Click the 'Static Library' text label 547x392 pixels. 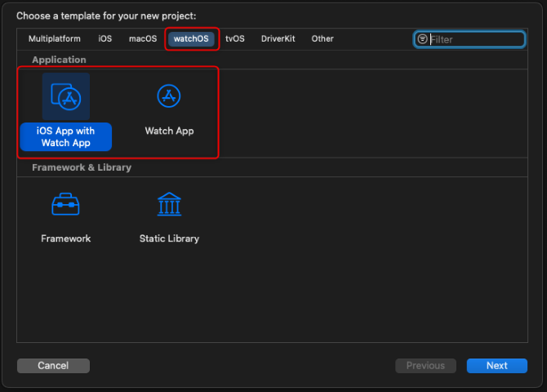(x=169, y=238)
